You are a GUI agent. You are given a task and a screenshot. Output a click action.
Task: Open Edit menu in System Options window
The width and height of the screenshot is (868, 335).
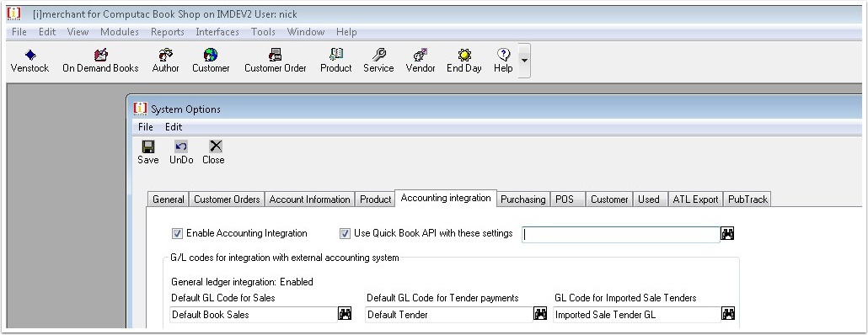(x=174, y=127)
